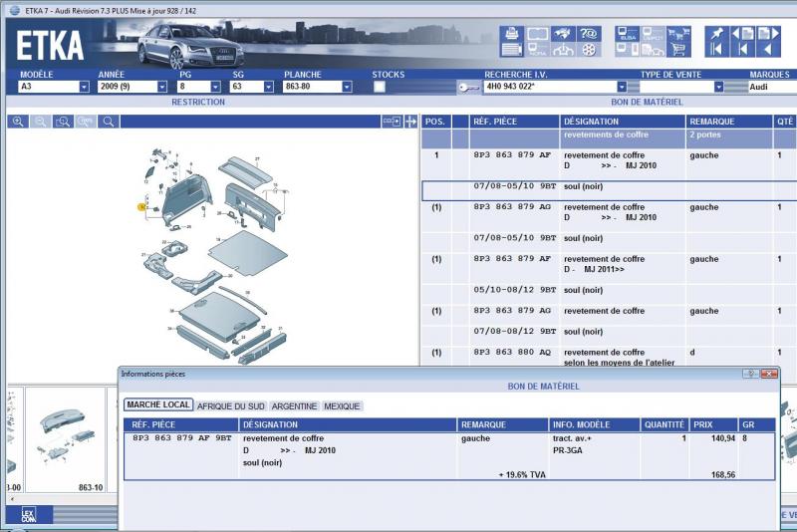
Task: Switch to the ARGENTINE tab
Action: point(294,406)
